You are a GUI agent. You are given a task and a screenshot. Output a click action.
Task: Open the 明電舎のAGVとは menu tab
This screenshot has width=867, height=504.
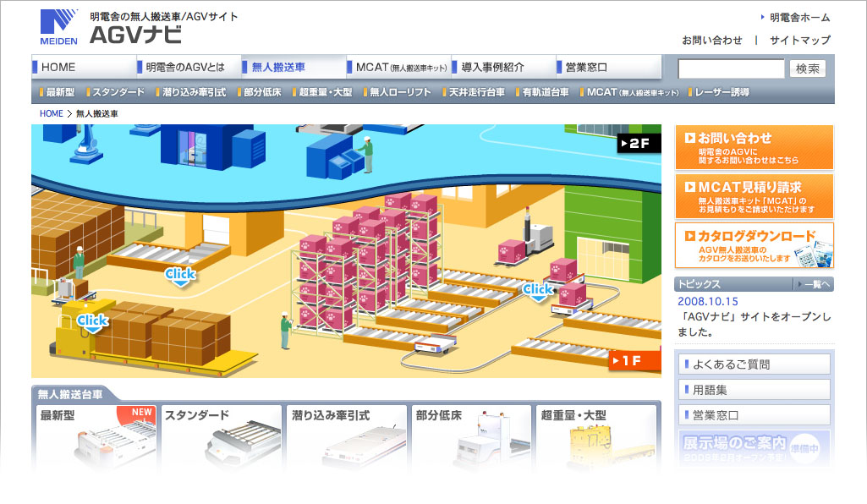189,68
